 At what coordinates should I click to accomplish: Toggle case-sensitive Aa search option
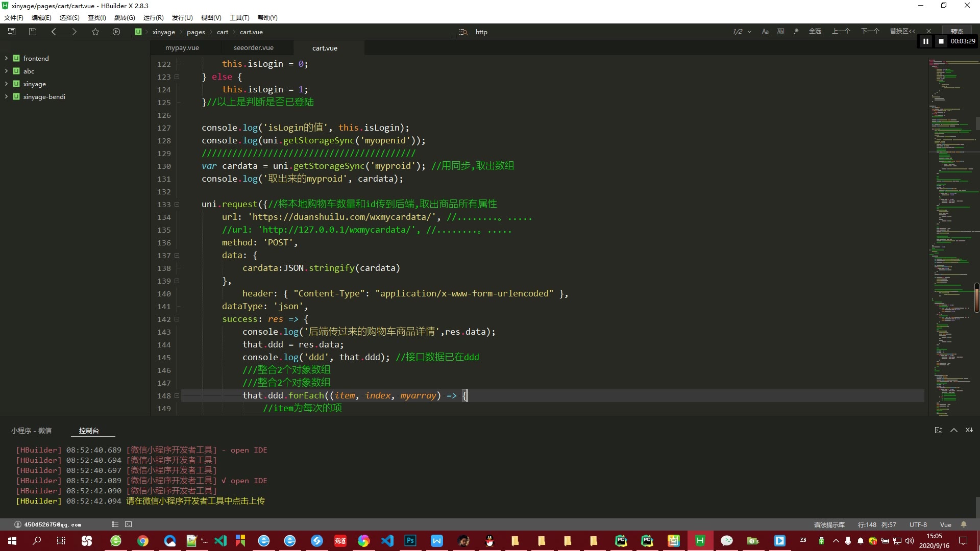[x=765, y=32]
